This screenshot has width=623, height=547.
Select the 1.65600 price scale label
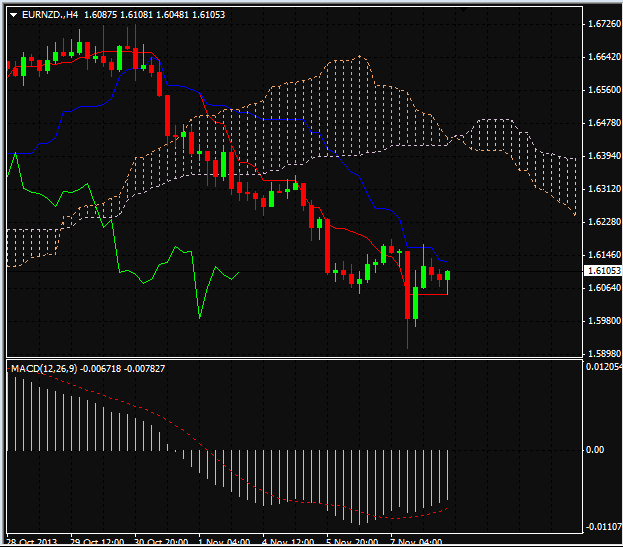pos(604,90)
